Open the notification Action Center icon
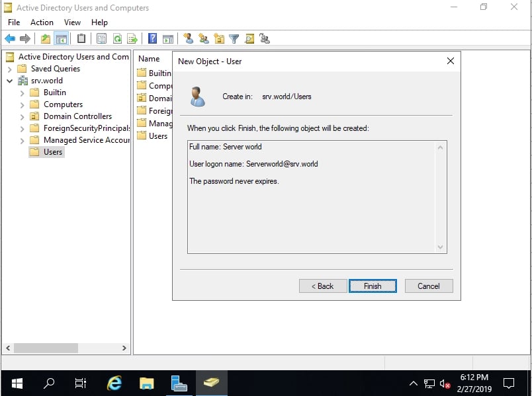 click(x=509, y=383)
